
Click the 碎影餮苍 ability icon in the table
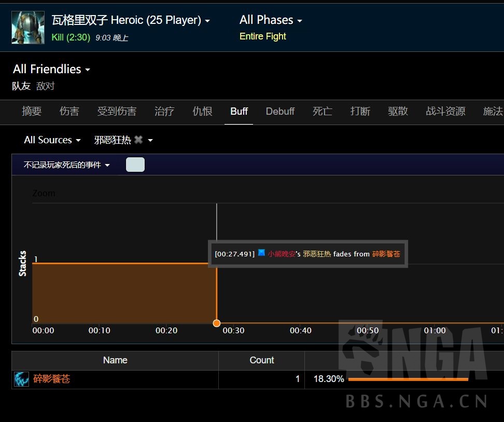(x=21, y=379)
